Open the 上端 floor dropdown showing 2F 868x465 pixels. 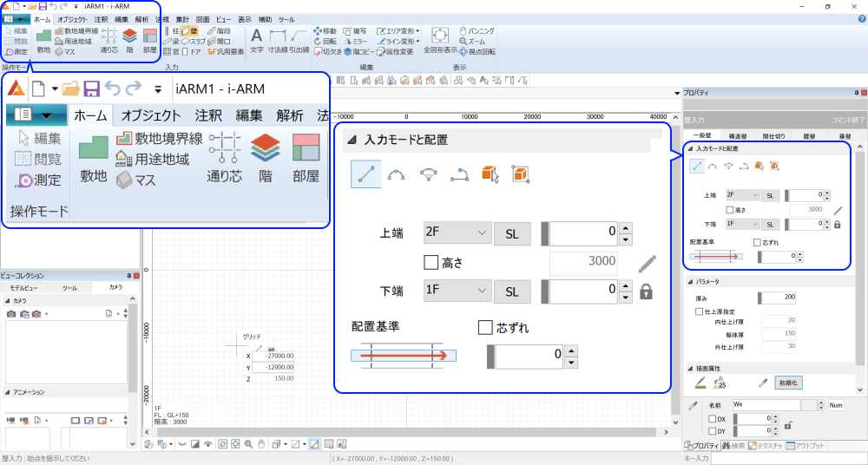742,195
